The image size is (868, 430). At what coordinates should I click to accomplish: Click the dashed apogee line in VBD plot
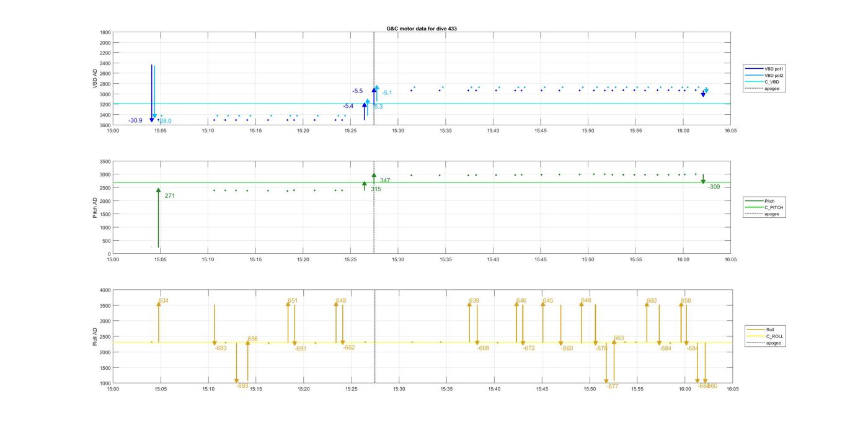point(374,79)
